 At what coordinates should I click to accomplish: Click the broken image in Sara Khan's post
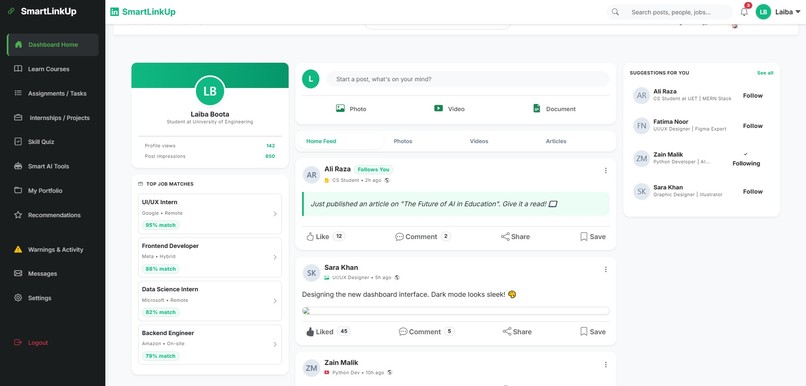455,311
